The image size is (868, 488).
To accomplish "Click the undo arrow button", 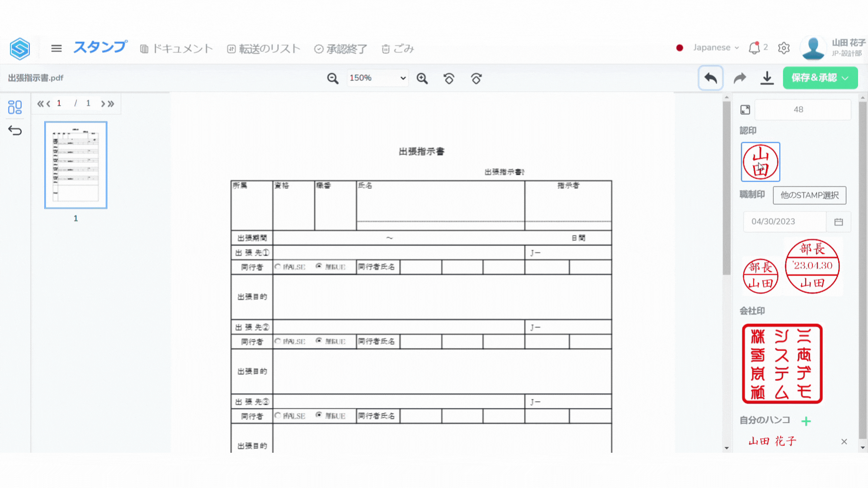I will pos(710,78).
